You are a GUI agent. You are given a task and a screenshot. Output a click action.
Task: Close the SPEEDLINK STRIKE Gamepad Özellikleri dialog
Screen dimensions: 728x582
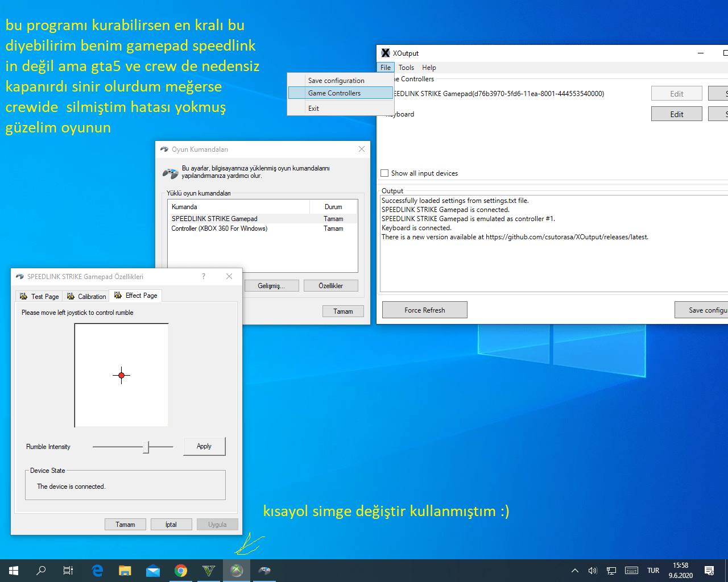(x=229, y=276)
